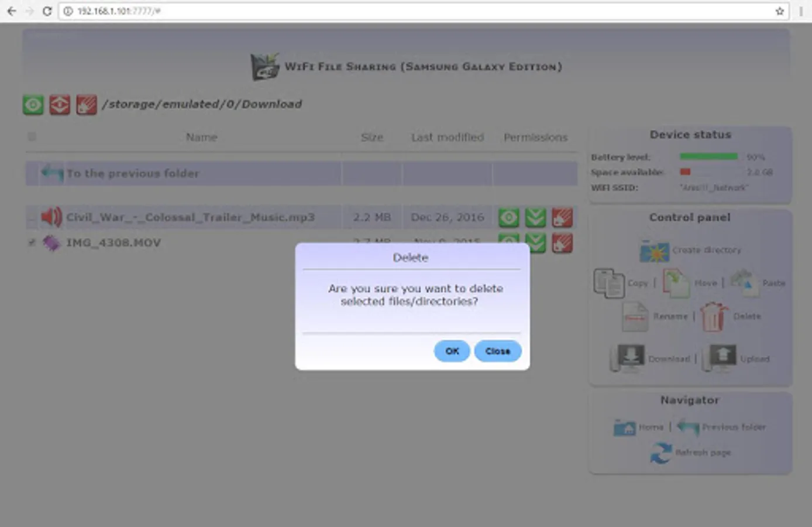Reload the page with the browser refresh icon
Viewport: 812px width, 527px height.
coord(47,11)
